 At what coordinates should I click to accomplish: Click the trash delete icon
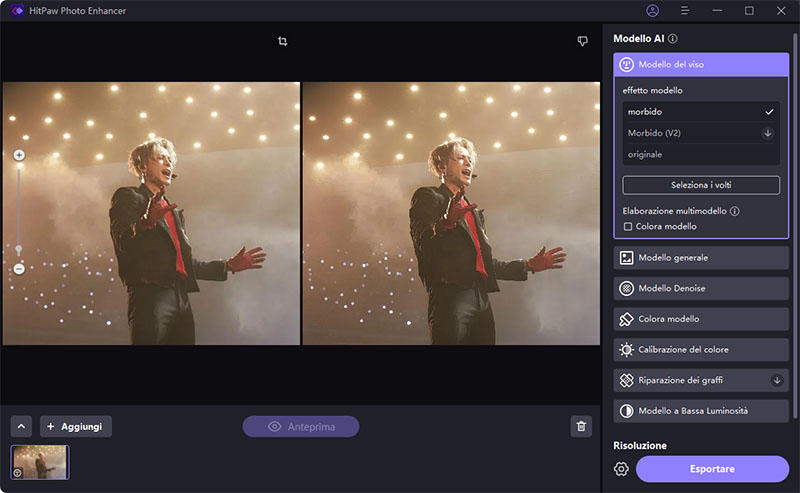tap(581, 427)
